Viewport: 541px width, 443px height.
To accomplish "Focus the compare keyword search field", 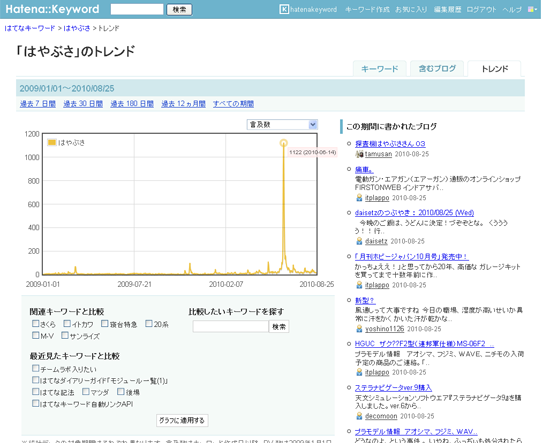I will click(230, 326).
